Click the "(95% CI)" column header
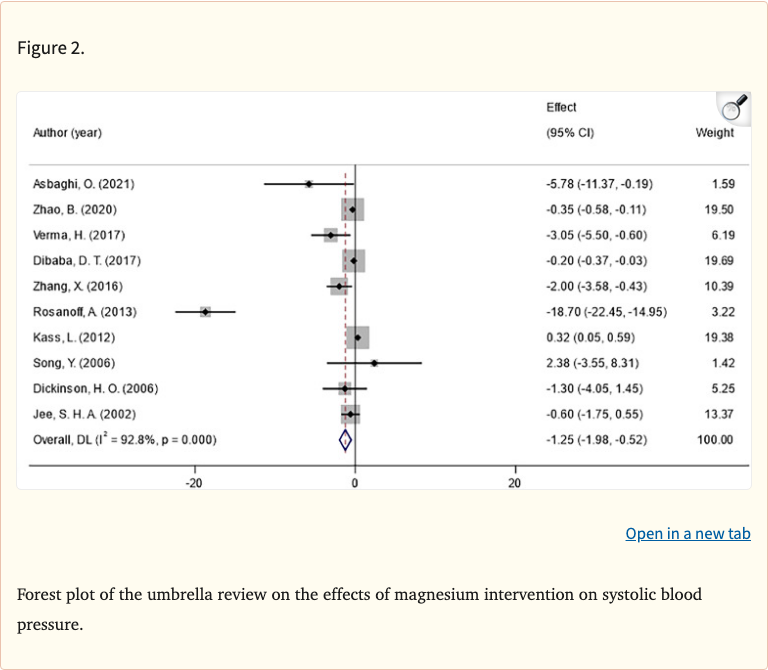 pos(570,133)
